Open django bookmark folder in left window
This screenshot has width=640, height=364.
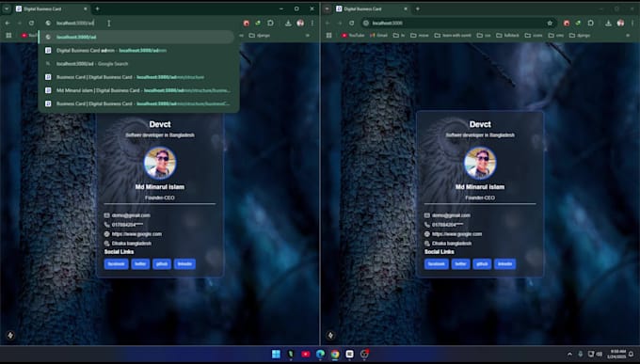260,36
